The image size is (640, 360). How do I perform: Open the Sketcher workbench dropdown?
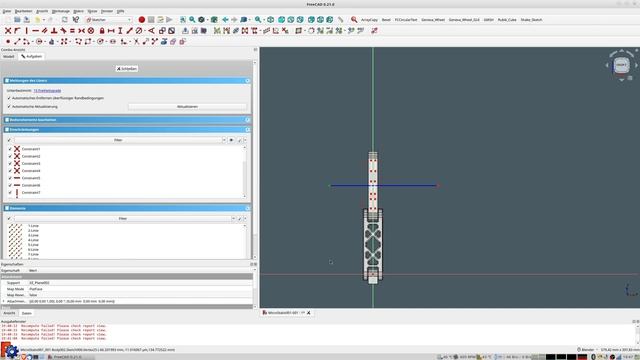[x=109, y=20]
